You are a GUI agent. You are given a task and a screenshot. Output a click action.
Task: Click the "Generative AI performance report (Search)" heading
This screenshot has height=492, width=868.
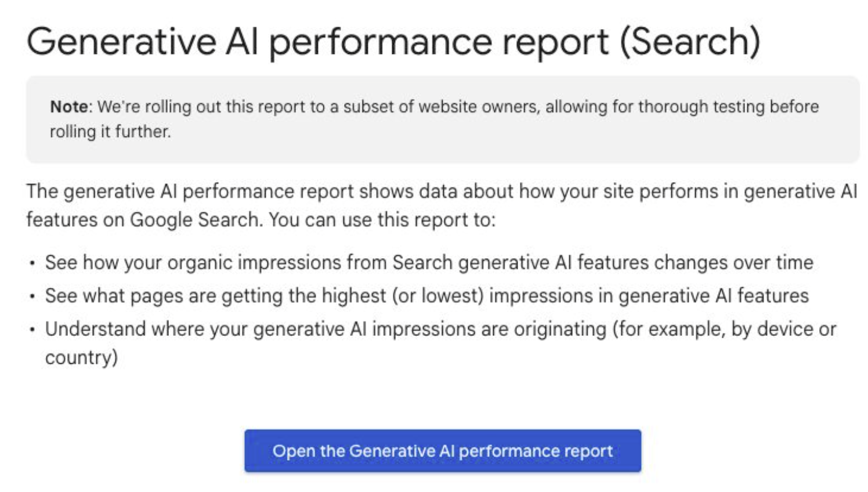point(393,42)
